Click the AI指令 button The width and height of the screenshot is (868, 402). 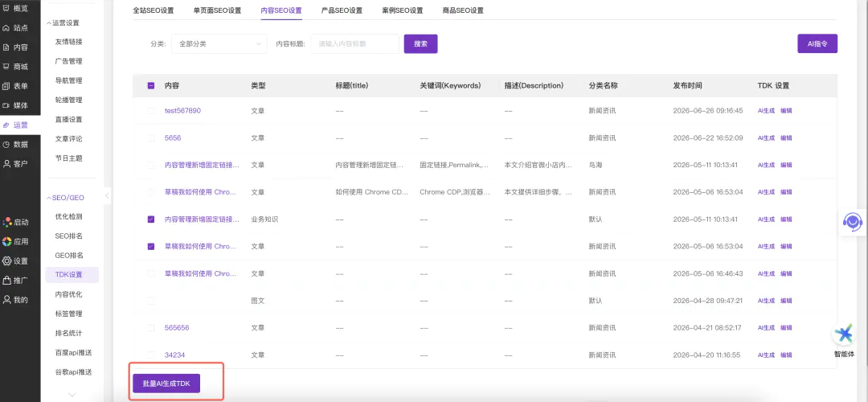point(817,43)
